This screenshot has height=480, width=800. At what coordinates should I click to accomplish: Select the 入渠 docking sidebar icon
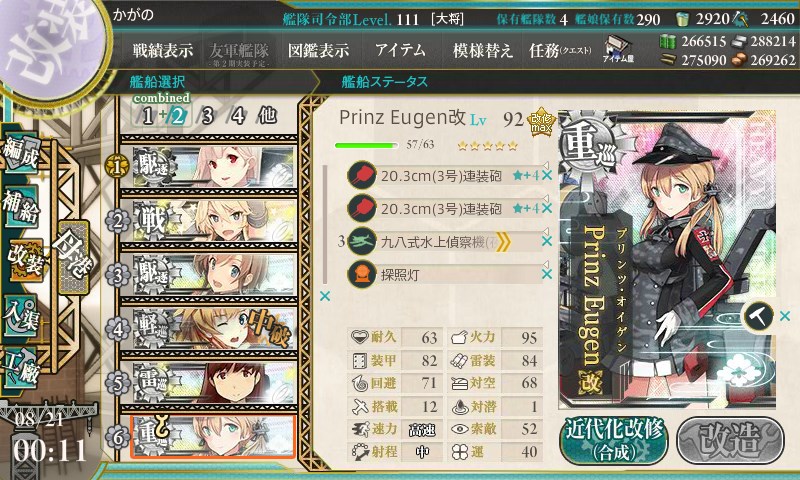point(21,316)
